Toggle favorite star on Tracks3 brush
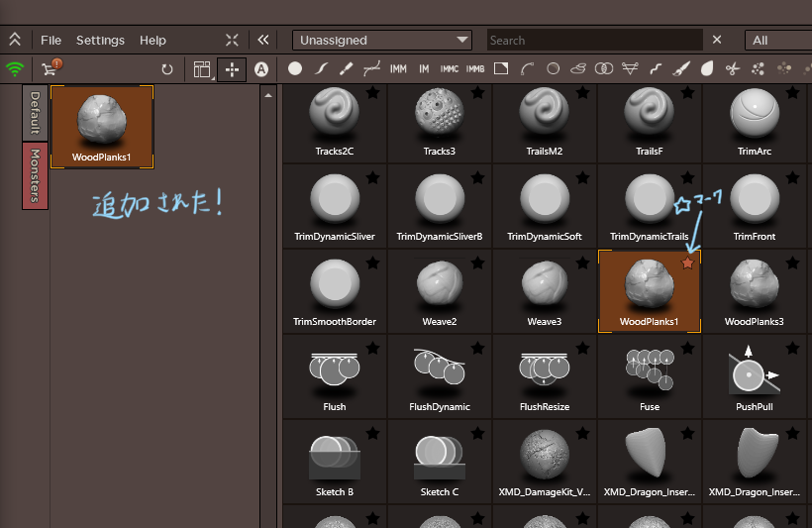This screenshot has width=812, height=528. (478, 93)
